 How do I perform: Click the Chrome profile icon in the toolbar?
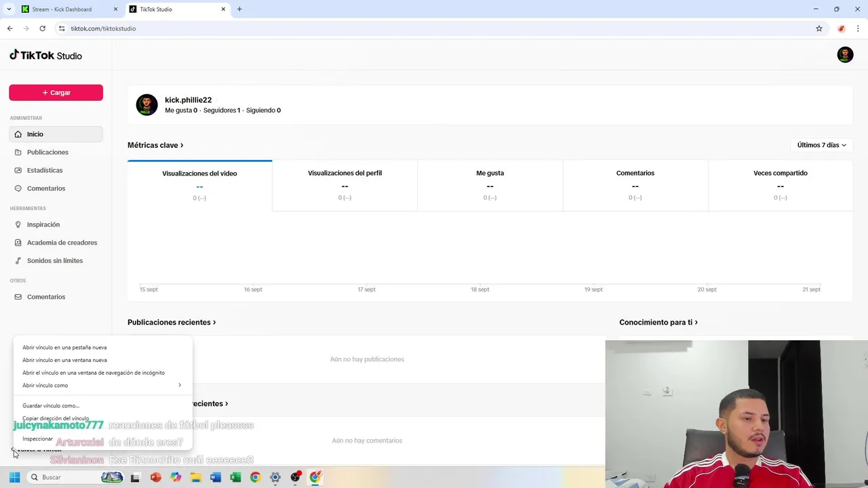point(841,28)
